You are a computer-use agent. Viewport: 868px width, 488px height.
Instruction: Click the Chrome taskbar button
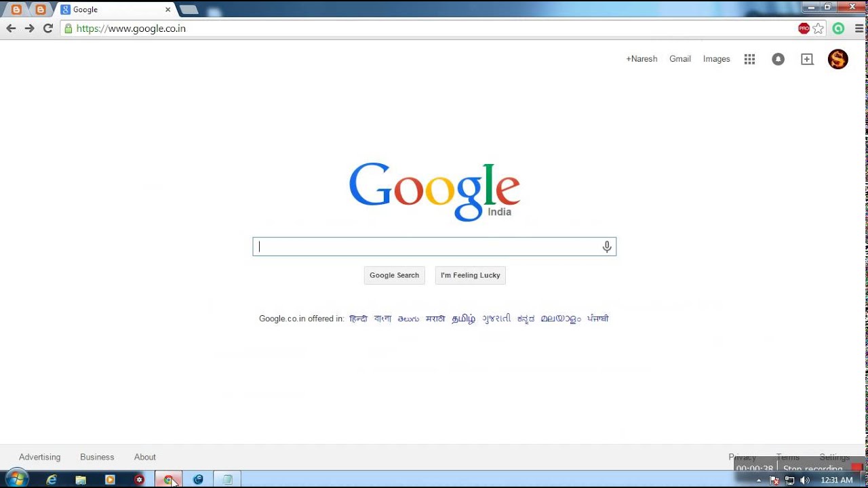168,480
